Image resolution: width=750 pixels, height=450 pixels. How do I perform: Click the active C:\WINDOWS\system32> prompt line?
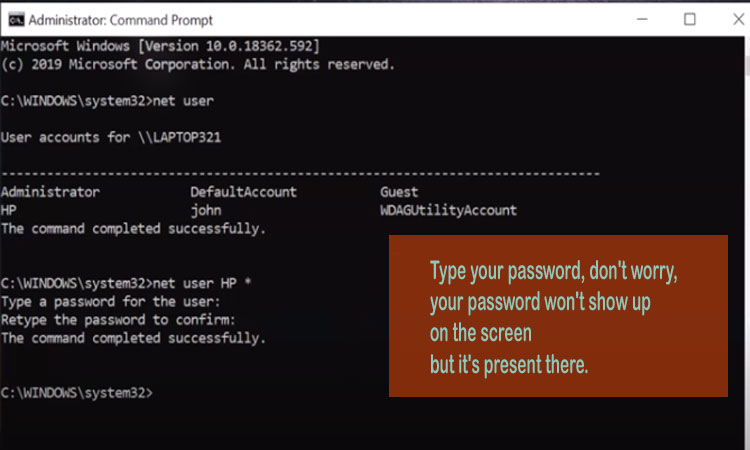click(77, 393)
